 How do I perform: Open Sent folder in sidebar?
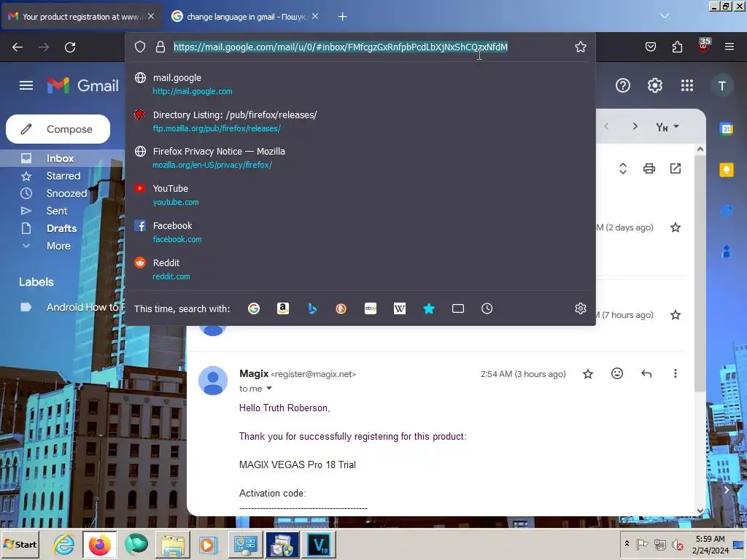coord(57,211)
